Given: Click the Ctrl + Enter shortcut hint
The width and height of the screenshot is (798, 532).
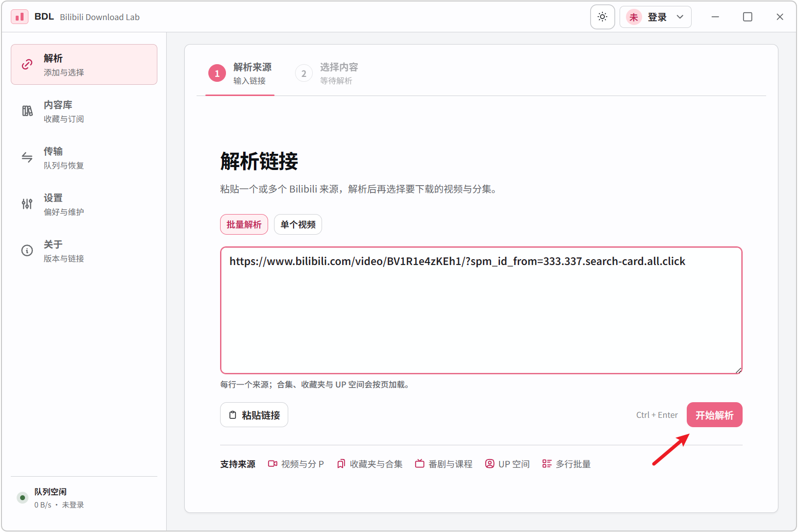Looking at the screenshot, I should pos(657,415).
